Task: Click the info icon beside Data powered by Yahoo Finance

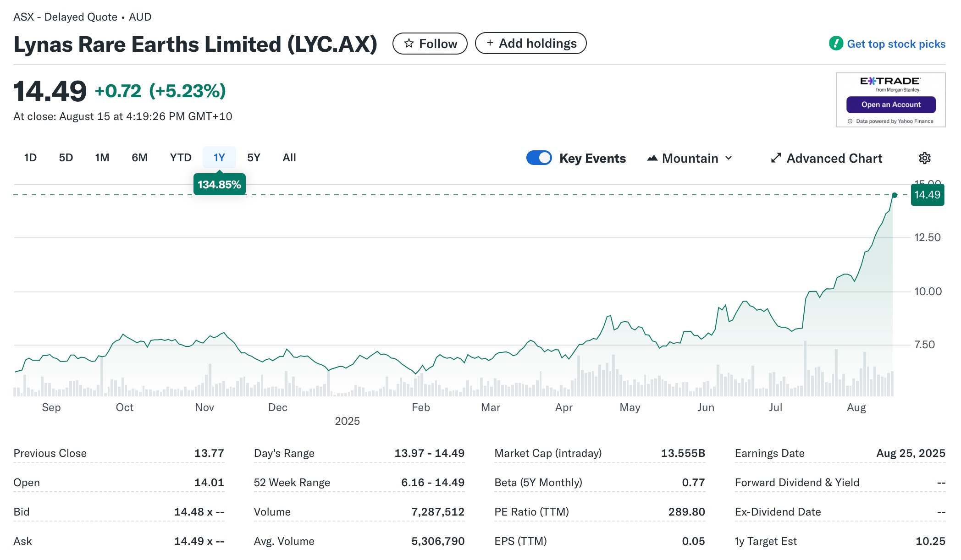Action: pyautogui.click(x=850, y=121)
